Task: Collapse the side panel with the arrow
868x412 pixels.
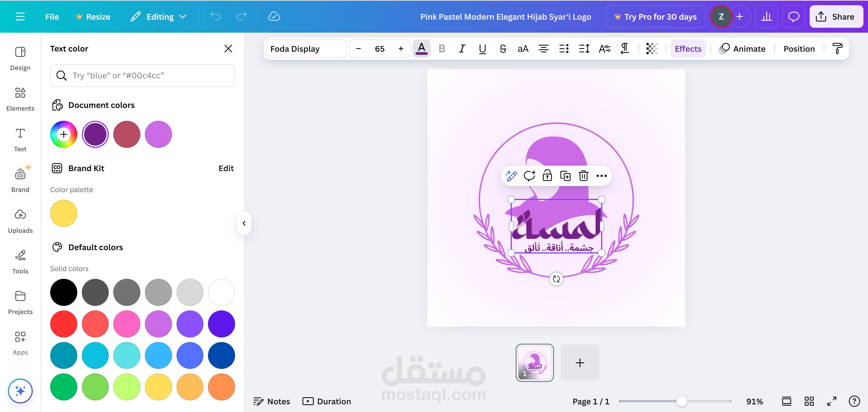Action: 244,223
